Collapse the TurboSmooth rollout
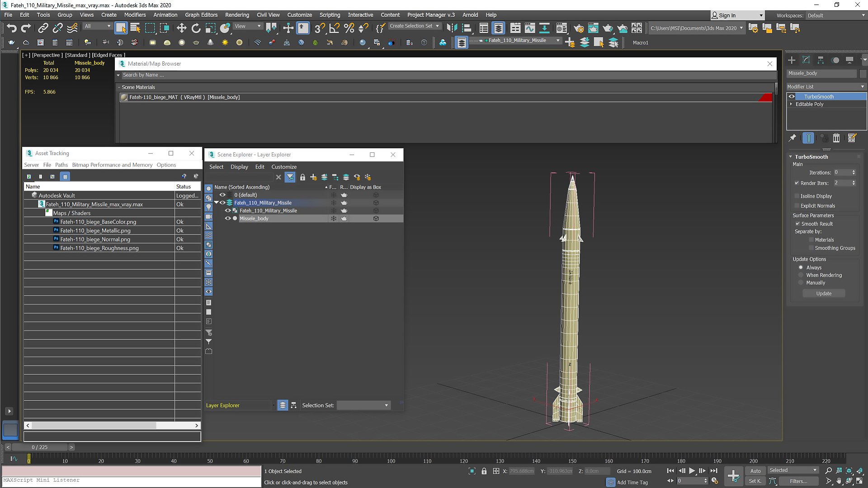868x488 pixels. tap(791, 157)
